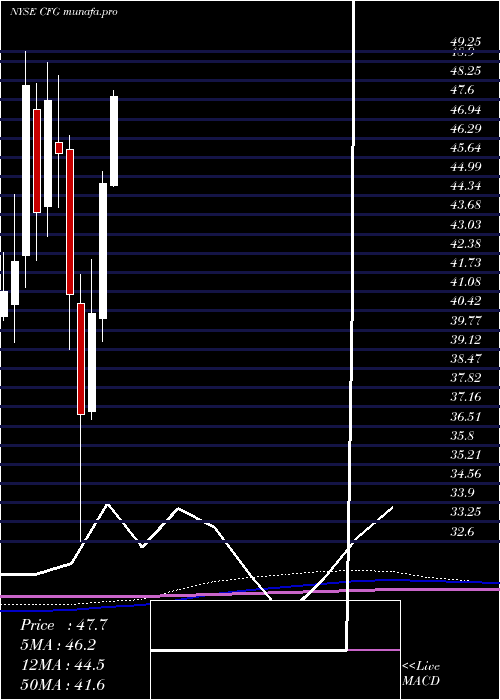
Task: Select the 37.16 price axis label
Action: (466, 397)
